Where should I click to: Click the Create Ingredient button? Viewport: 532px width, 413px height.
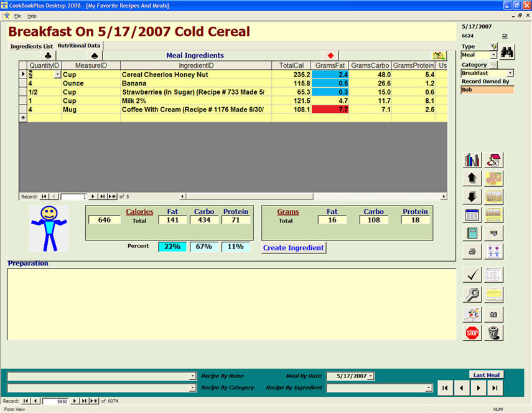(293, 248)
